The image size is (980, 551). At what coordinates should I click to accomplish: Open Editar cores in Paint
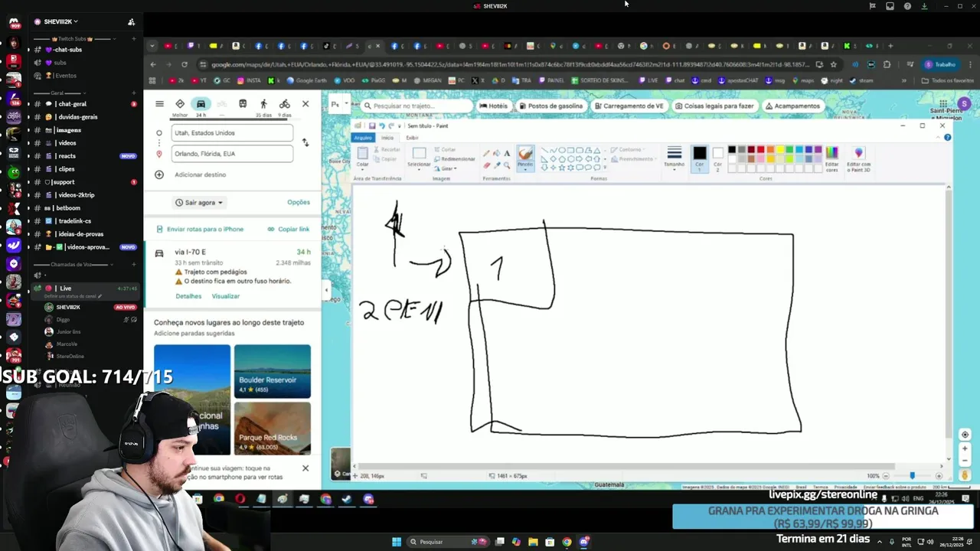[x=831, y=158]
